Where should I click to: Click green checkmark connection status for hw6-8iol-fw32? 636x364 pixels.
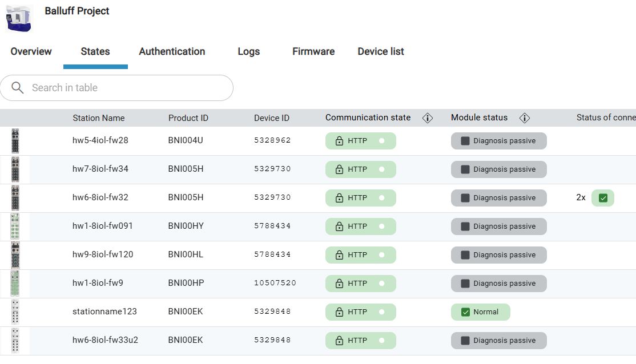pyautogui.click(x=603, y=198)
